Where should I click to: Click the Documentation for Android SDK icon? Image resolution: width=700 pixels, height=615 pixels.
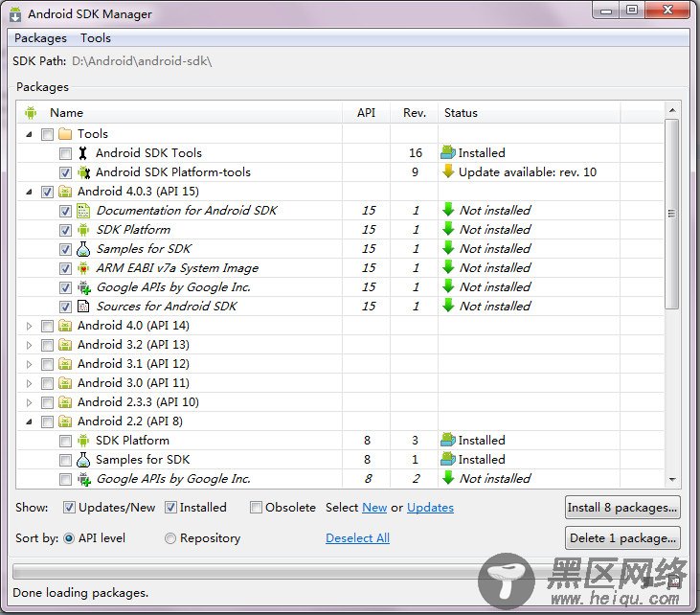tap(83, 211)
